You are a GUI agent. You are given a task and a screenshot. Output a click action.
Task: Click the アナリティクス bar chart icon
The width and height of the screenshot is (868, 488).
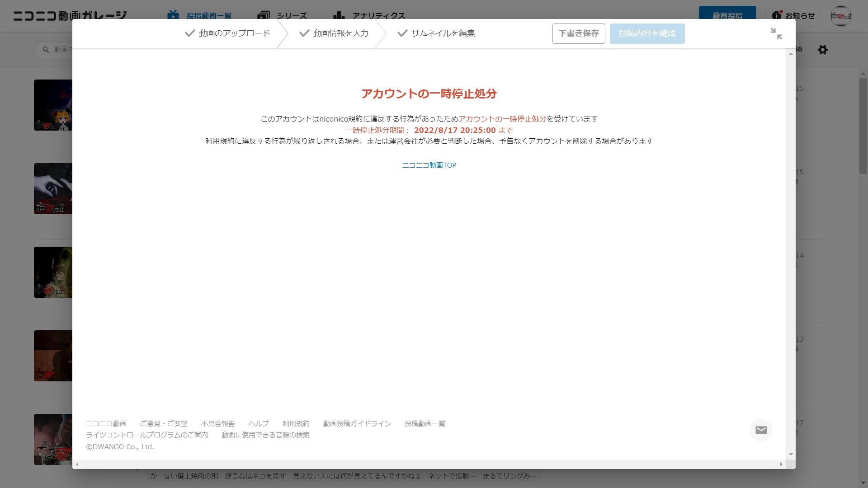click(339, 16)
